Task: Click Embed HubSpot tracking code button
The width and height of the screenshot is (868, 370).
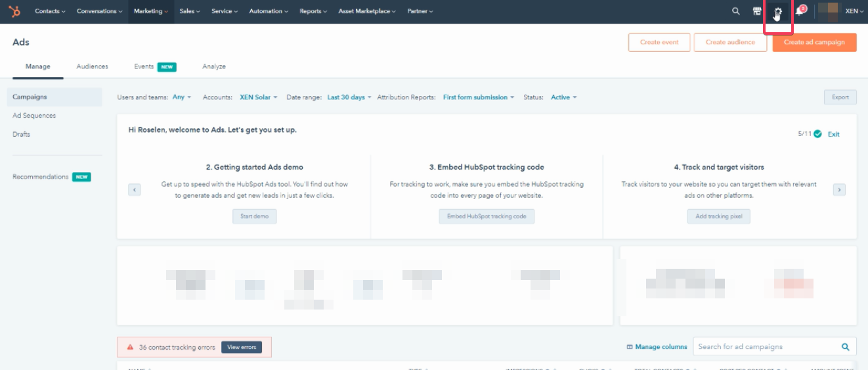Action: tap(487, 216)
